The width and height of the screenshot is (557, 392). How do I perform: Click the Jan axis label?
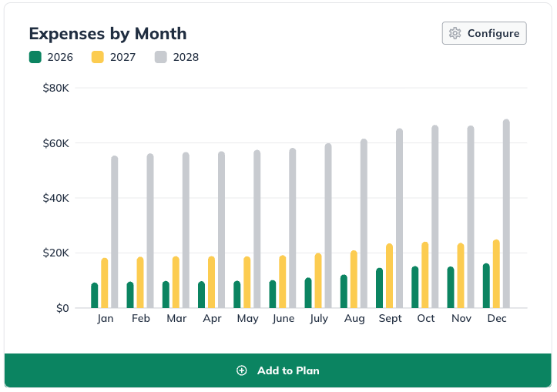(x=105, y=319)
